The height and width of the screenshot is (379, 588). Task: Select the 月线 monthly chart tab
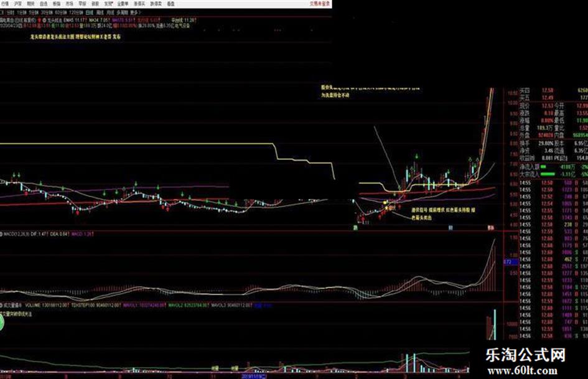(111, 12)
